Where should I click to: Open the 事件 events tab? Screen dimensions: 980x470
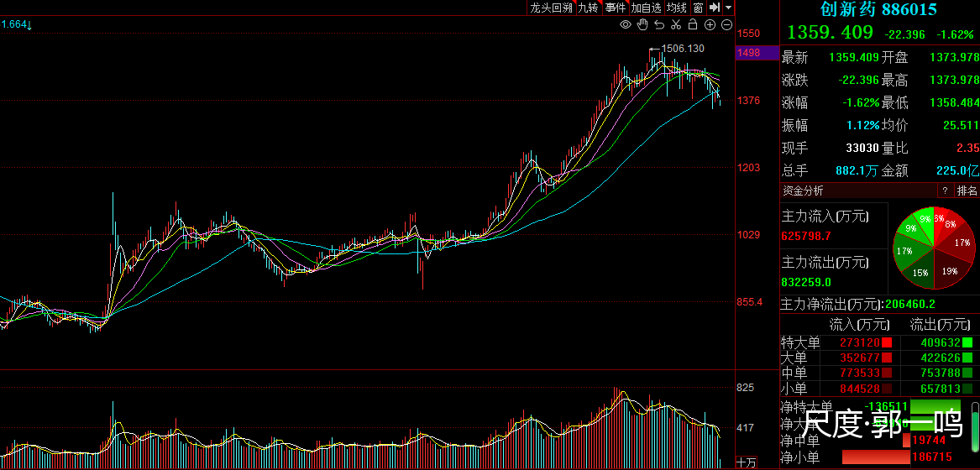pos(615,8)
